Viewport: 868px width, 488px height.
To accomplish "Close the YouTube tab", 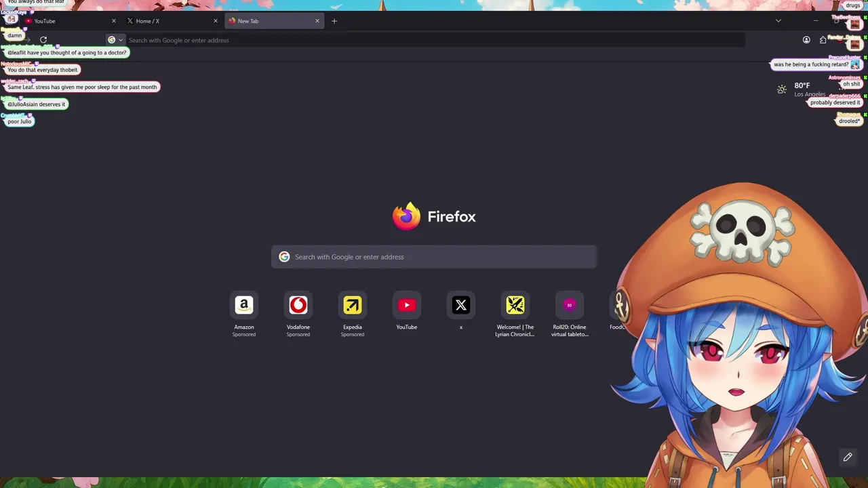I will (x=114, y=21).
